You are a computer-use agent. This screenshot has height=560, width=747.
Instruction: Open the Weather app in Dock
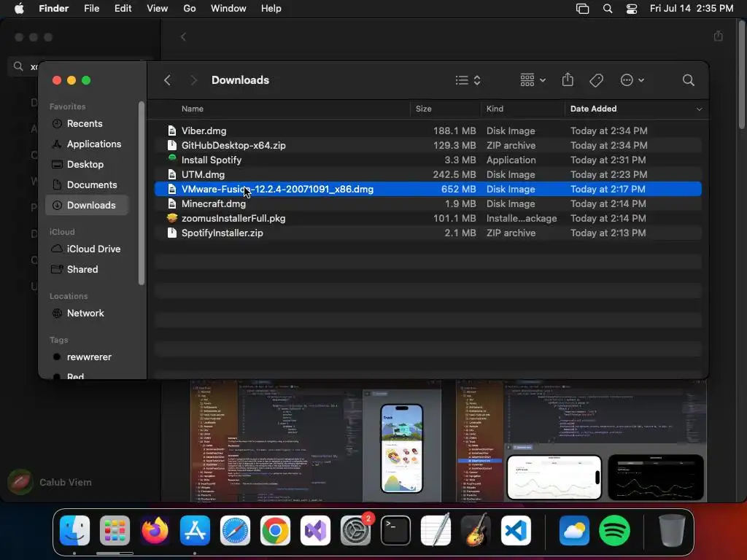574,531
